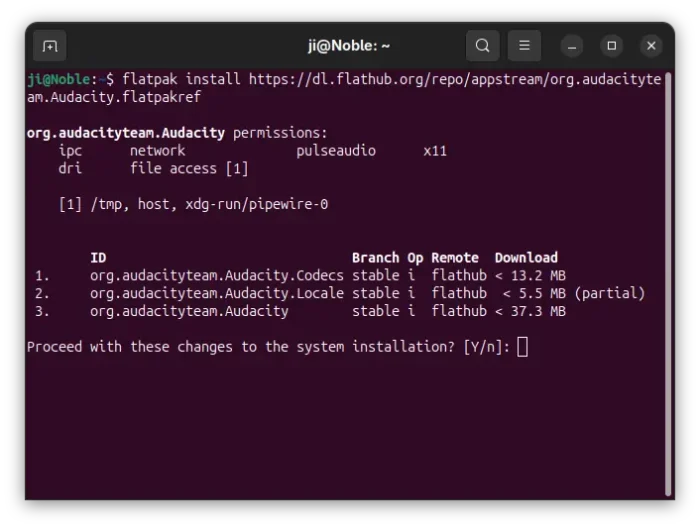Click the ID column header
Screen dimensions: 700x528
(x=98, y=257)
